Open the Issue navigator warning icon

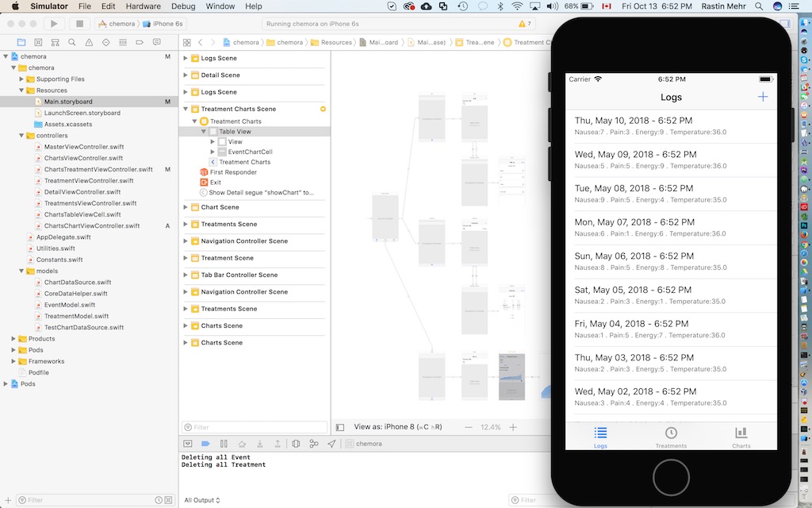click(x=89, y=43)
